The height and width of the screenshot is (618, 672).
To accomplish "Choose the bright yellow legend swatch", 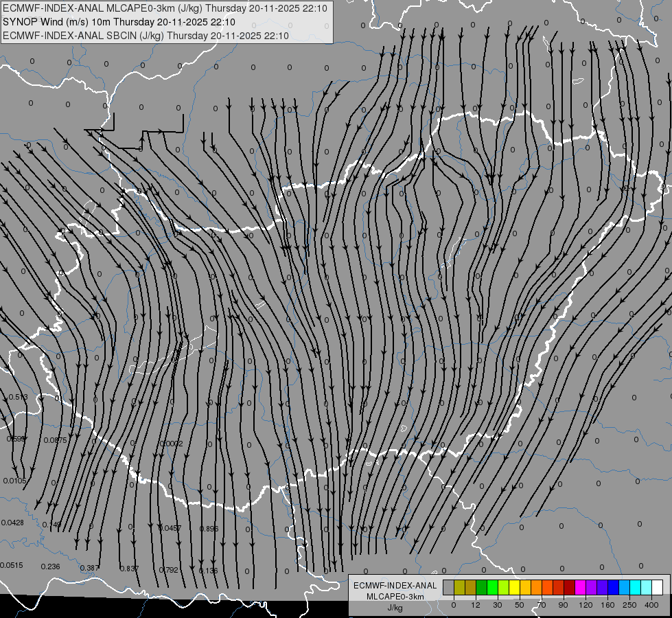I will tap(514, 587).
